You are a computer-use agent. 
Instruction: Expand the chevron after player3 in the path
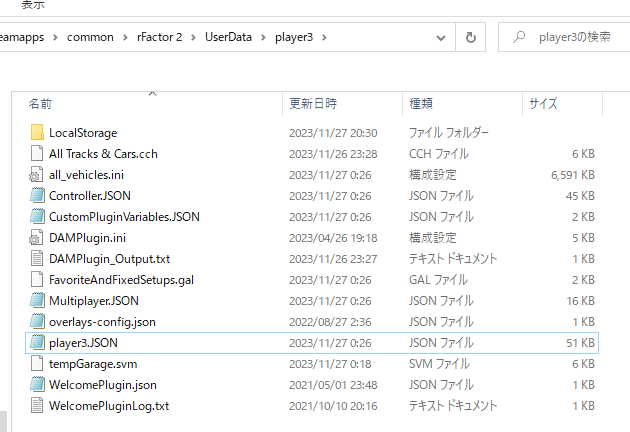(x=324, y=37)
